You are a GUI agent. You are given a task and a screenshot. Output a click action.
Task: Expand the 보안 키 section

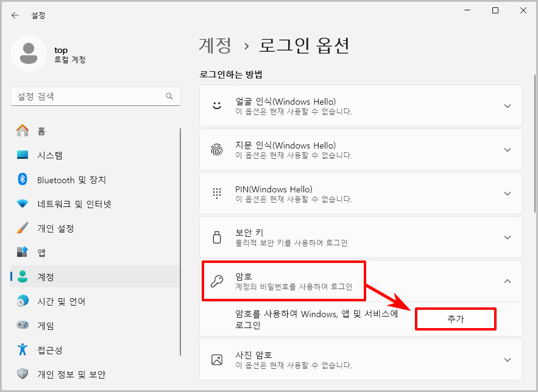(x=508, y=237)
